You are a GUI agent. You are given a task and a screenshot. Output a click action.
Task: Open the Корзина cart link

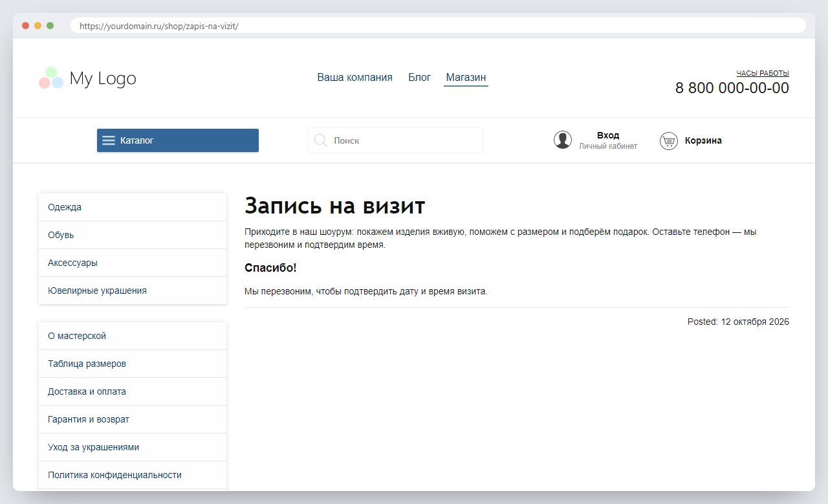(703, 140)
